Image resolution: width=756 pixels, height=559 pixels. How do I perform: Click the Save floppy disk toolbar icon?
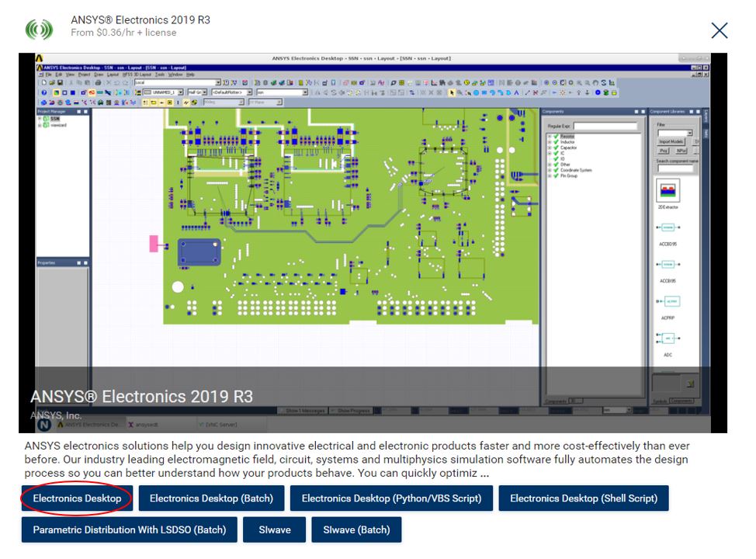pyautogui.click(x=60, y=82)
